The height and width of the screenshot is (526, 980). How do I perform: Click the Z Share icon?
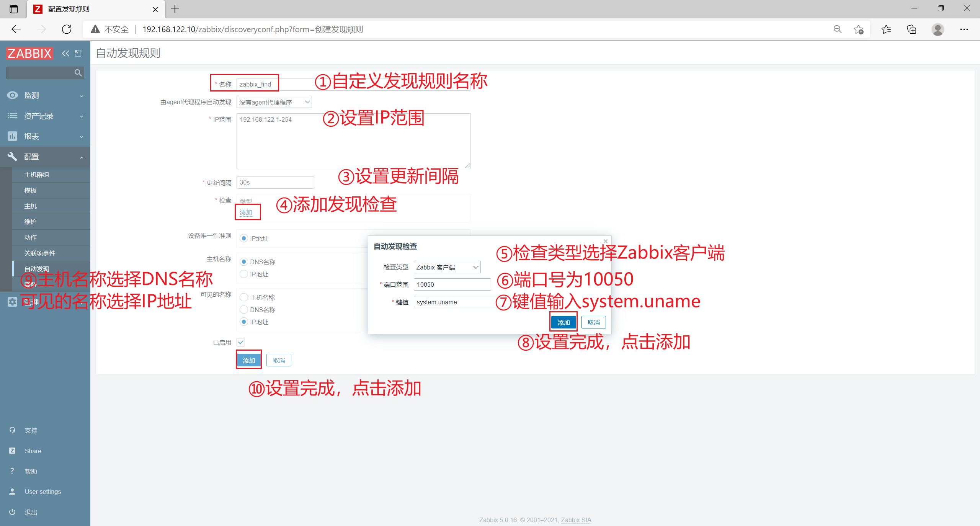pyautogui.click(x=12, y=451)
